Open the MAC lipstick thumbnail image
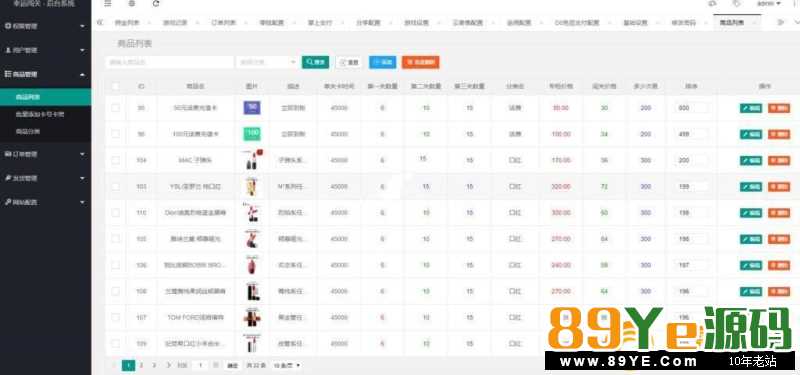 pyautogui.click(x=251, y=160)
